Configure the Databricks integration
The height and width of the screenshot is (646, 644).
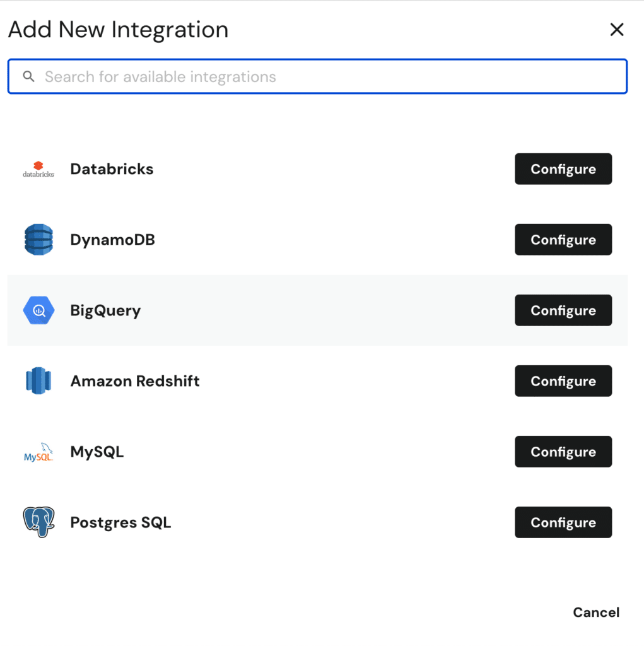coord(563,169)
